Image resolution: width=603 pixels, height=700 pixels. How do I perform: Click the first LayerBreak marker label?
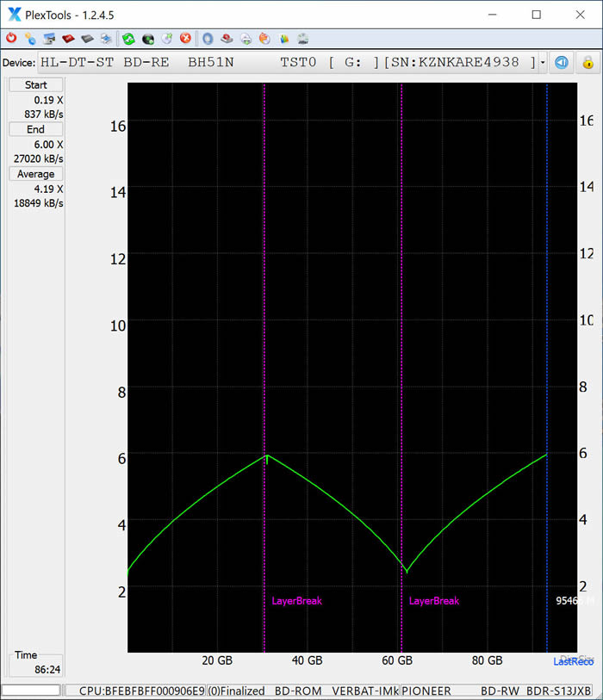[x=296, y=601]
